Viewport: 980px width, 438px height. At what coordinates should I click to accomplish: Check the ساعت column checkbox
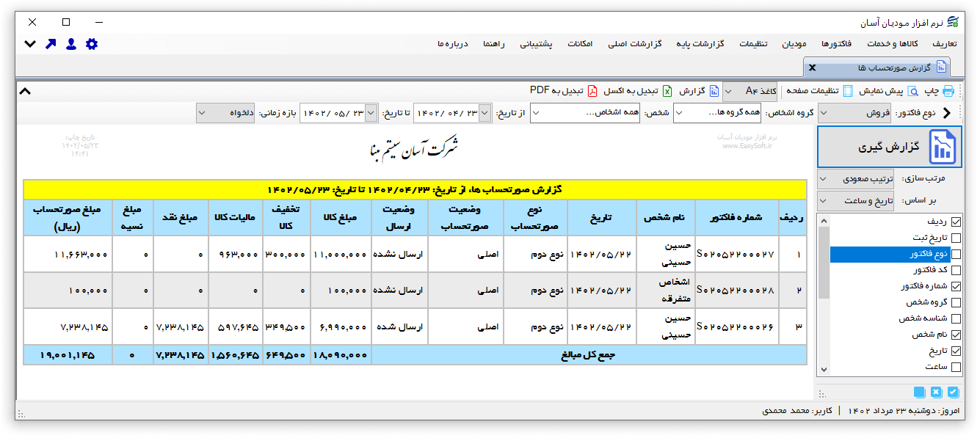point(956,367)
